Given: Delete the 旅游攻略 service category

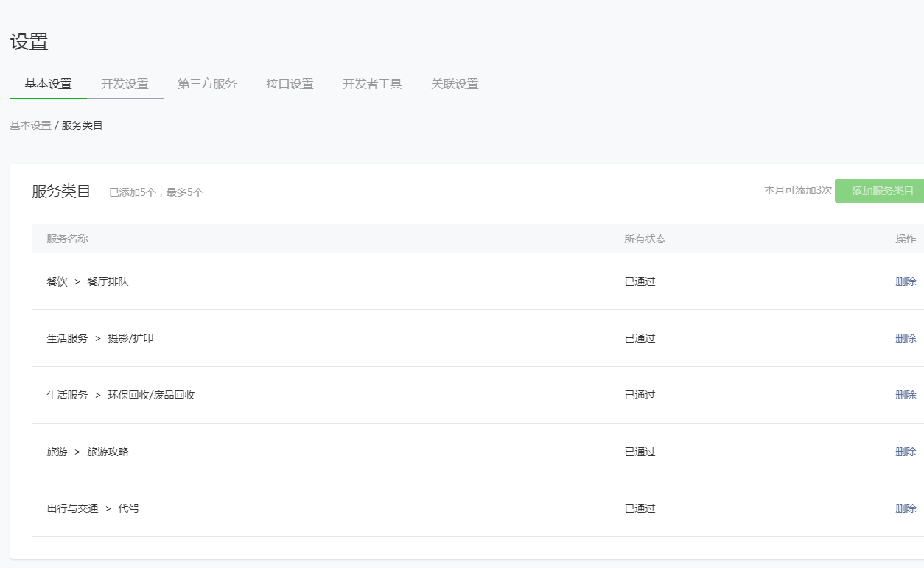Looking at the screenshot, I should point(906,452).
